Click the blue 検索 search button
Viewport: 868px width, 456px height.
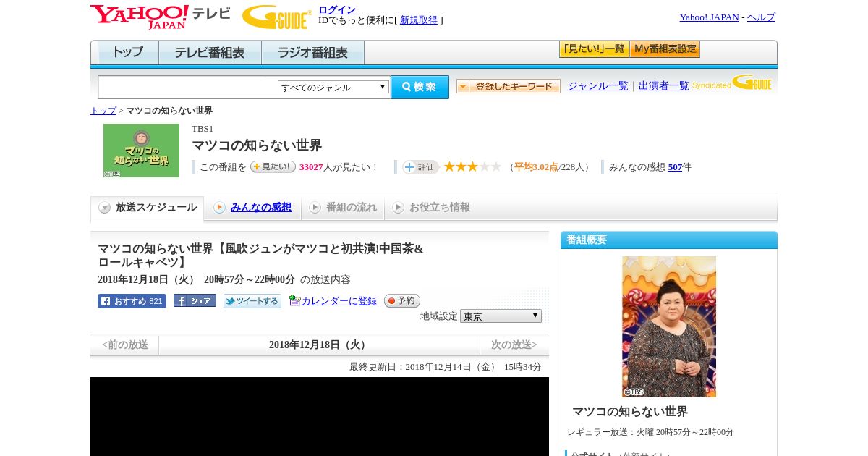point(420,87)
